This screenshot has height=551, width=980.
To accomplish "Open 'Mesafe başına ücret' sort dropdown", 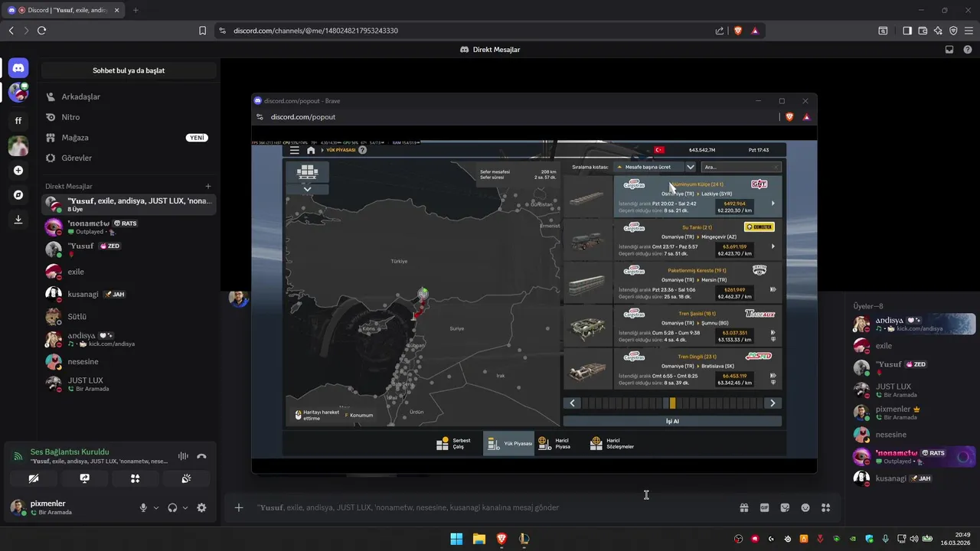I will pyautogui.click(x=655, y=167).
